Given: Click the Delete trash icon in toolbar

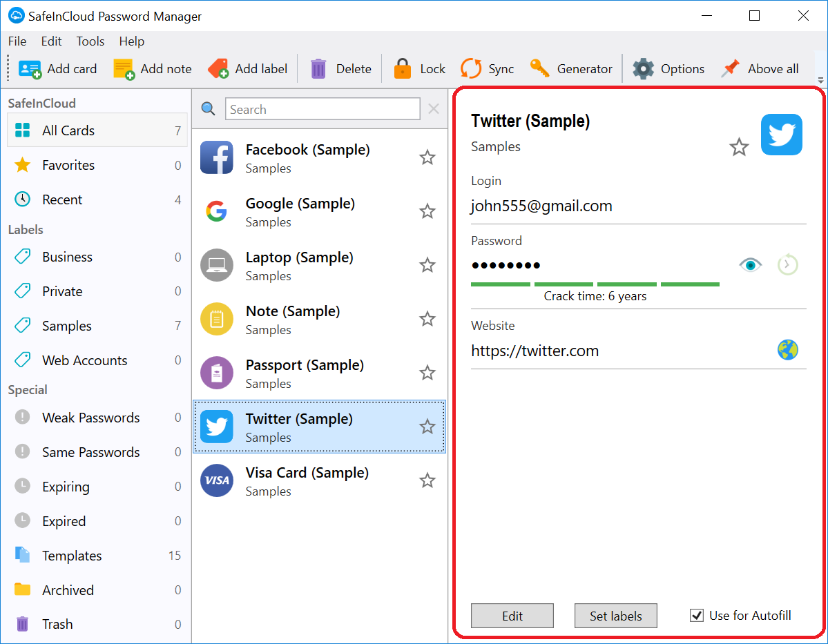Looking at the screenshot, I should click(318, 68).
